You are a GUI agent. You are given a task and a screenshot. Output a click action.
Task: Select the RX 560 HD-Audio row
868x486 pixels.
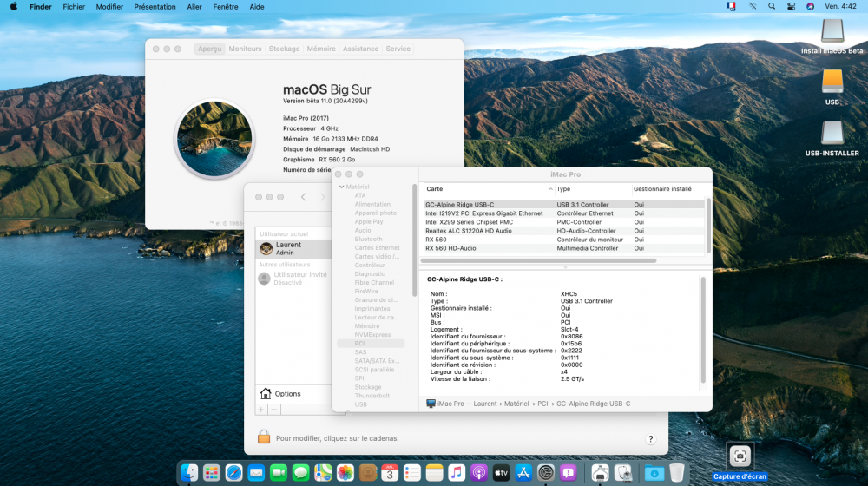pyautogui.click(x=564, y=248)
